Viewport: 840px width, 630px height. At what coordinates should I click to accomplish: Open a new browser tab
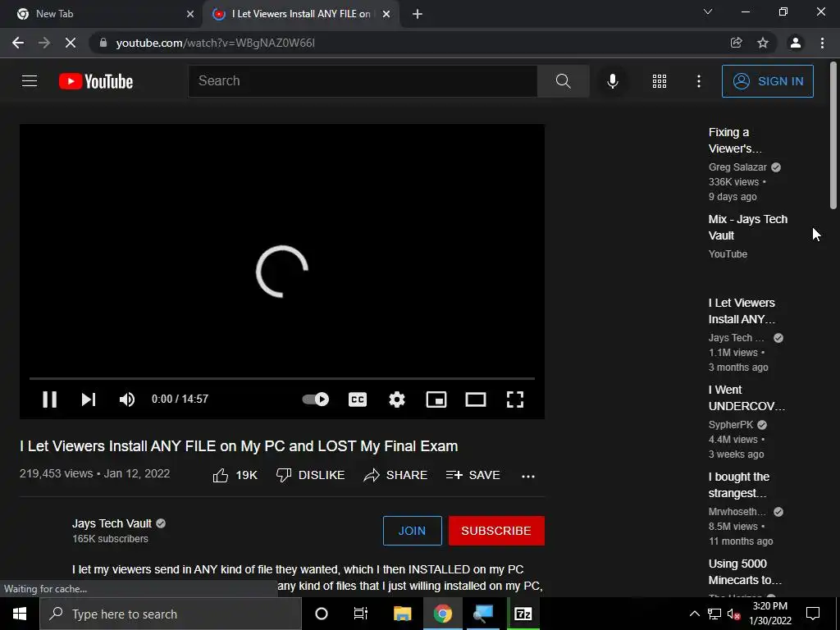coord(418,15)
